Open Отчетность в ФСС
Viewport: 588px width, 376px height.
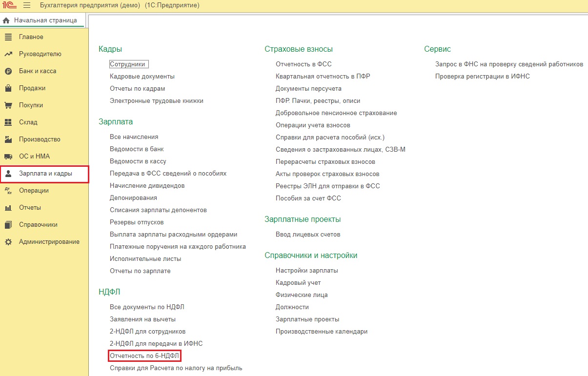coord(304,64)
